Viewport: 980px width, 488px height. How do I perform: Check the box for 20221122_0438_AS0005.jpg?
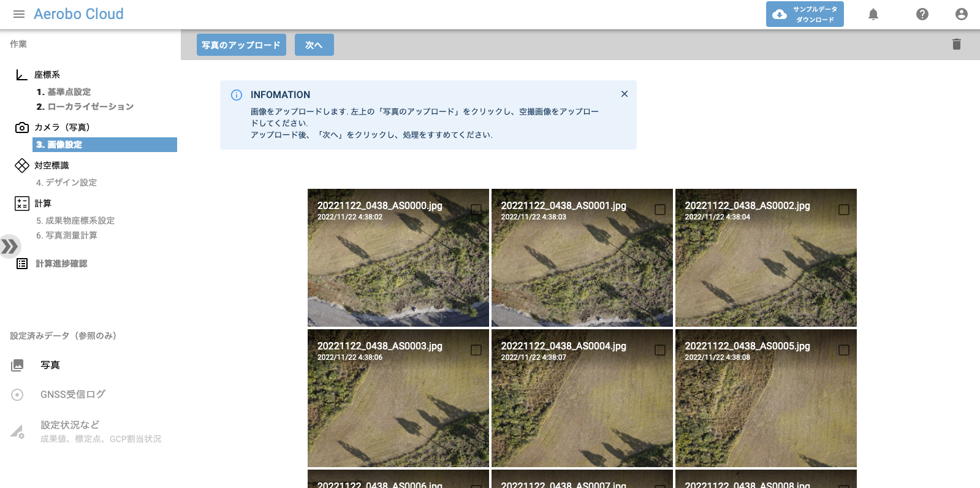click(x=844, y=350)
